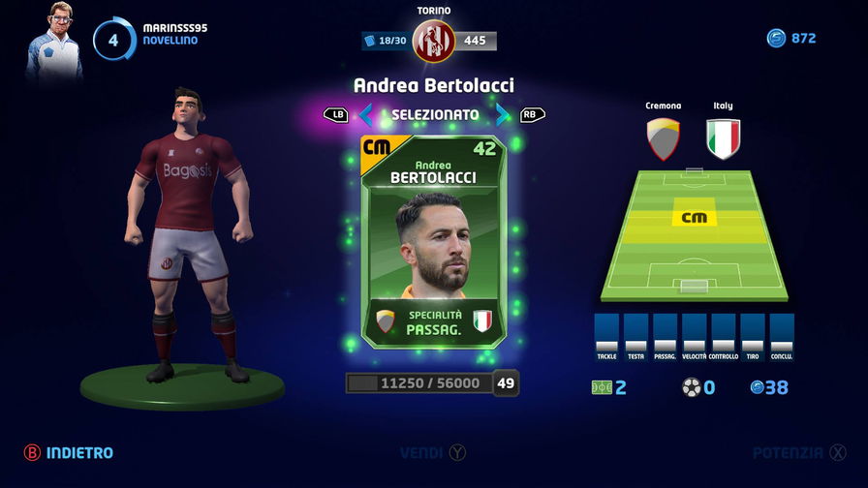The height and width of the screenshot is (488, 868).
Task: Click the RB shoulder button prompt
Action: [x=532, y=114]
